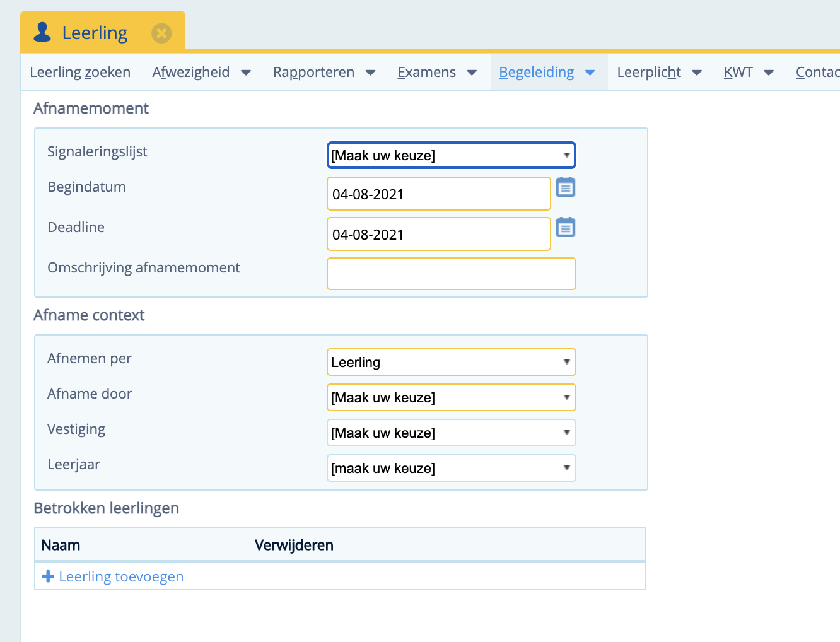
Task: Open the KWT menu
Action: [x=738, y=73]
